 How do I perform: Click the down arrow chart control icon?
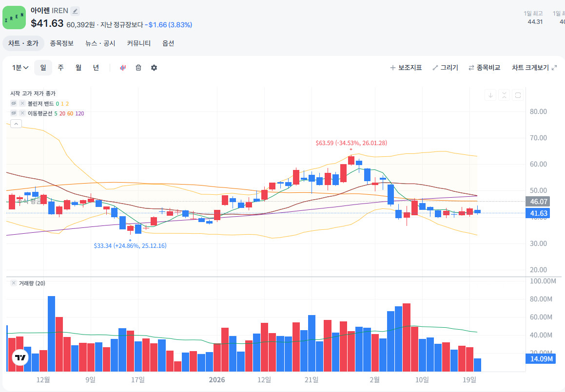point(490,95)
